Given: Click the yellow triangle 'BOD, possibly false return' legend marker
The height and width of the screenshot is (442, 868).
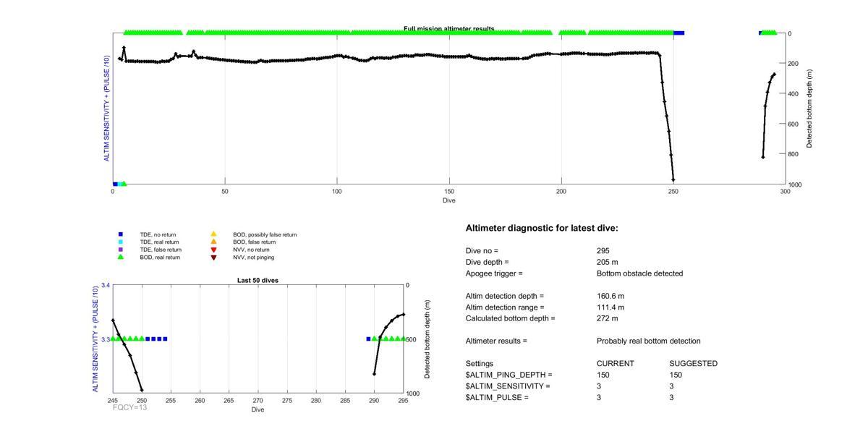Looking at the screenshot, I should click(x=213, y=234).
